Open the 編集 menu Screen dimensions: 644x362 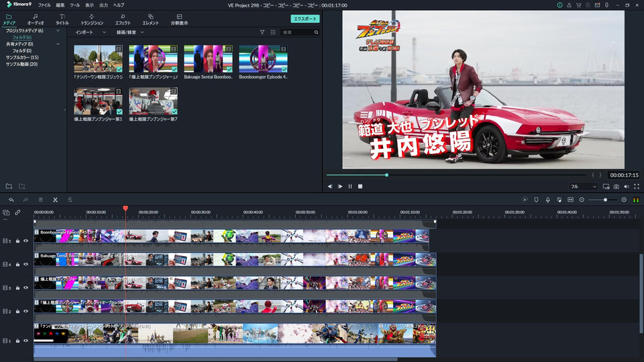60,5
